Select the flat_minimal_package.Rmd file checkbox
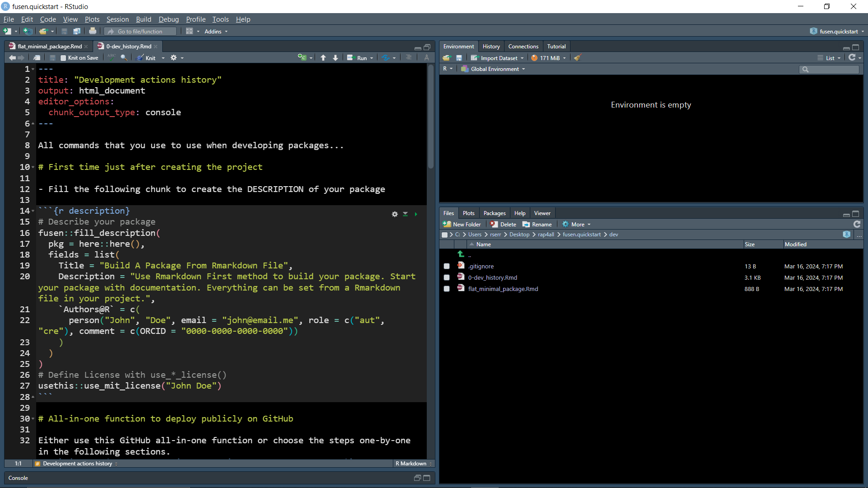Viewport: 868px width, 488px height. [x=447, y=289]
